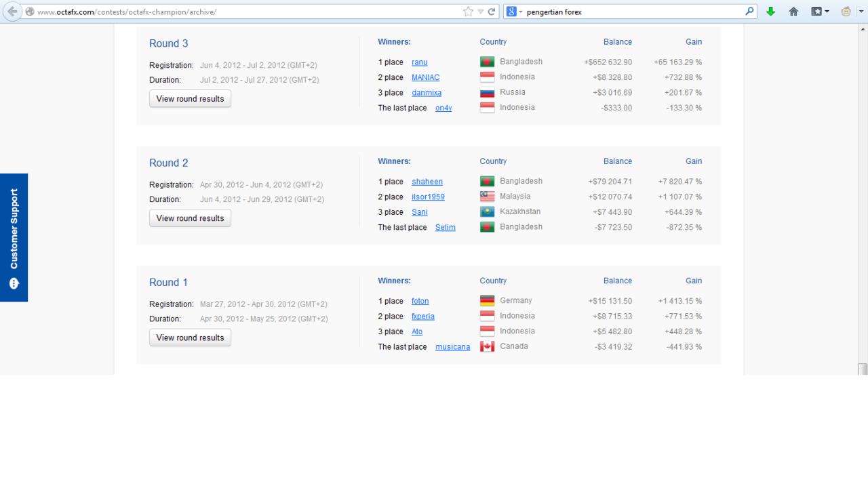Click the Bangladesh flag beside ranu
The height and width of the screenshot is (488, 868).
[487, 62]
